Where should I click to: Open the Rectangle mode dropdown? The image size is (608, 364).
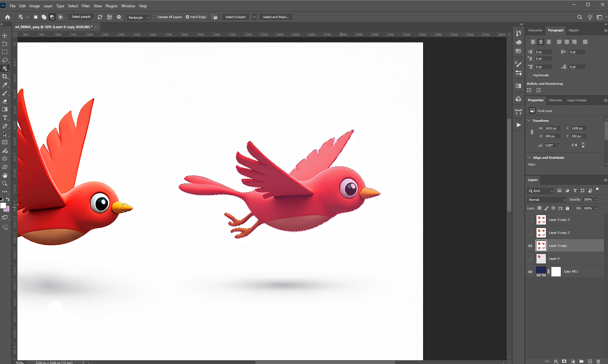pos(138,17)
